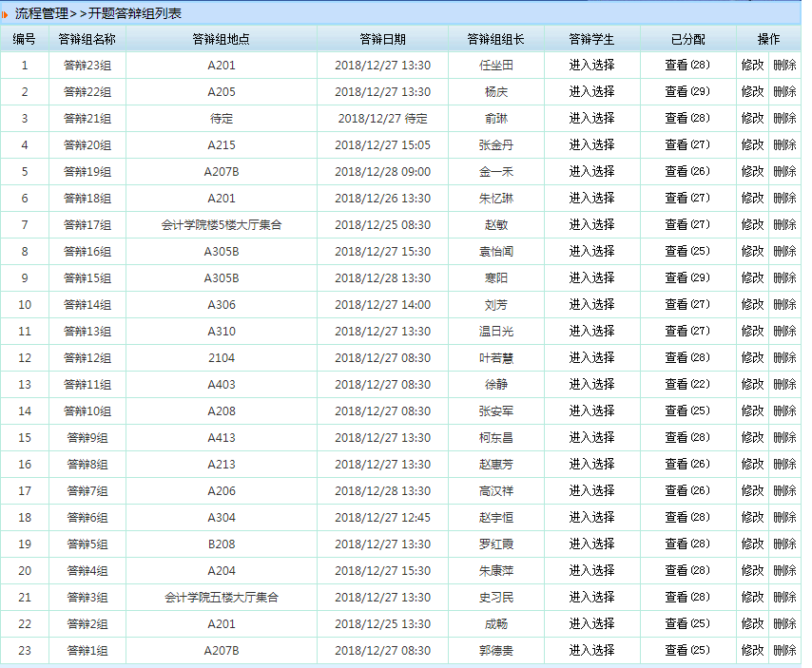This screenshot has width=812, height=668.
Task: Click 进入选择 in 答辩19组 row
Action: point(591,172)
